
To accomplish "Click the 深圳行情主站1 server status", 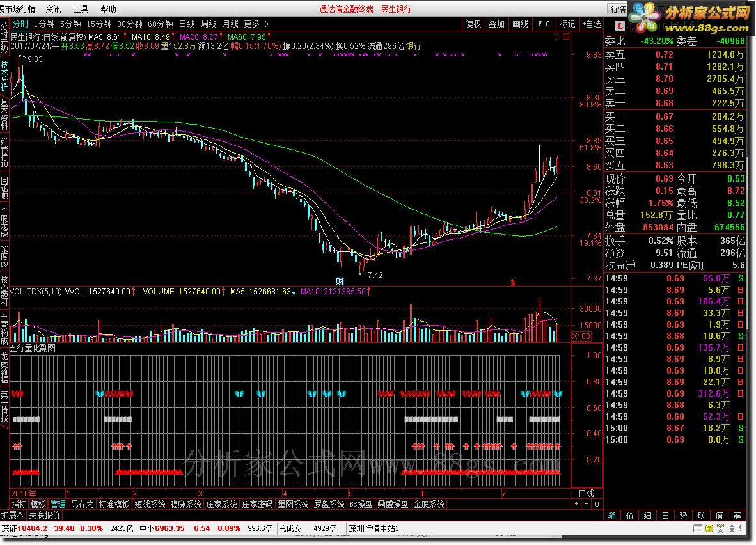I will point(374,528).
